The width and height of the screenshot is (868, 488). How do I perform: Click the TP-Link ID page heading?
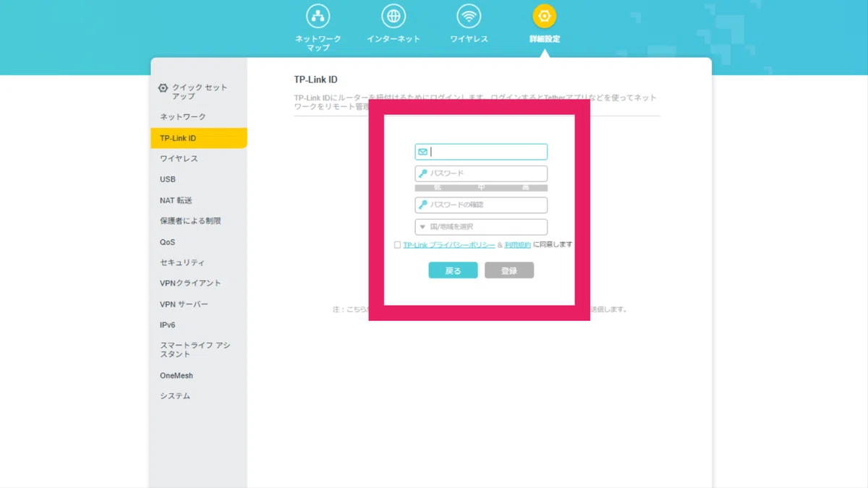coord(315,80)
